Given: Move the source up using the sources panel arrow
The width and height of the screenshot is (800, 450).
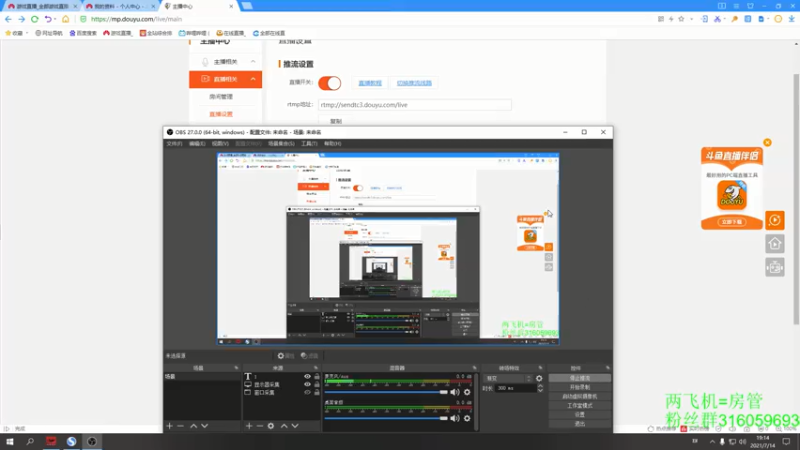Looking at the screenshot, I should [x=284, y=426].
